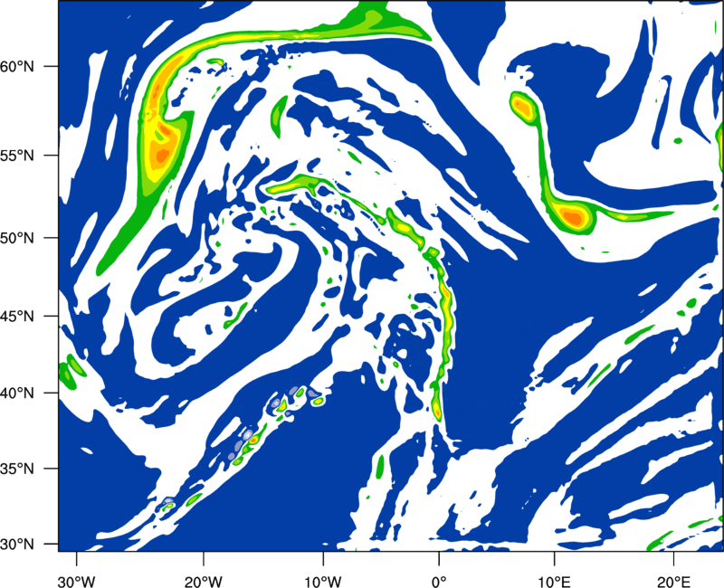Click the orange maximum near 12°E 51°N
The height and width of the screenshot is (588, 724).
click(x=573, y=217)
